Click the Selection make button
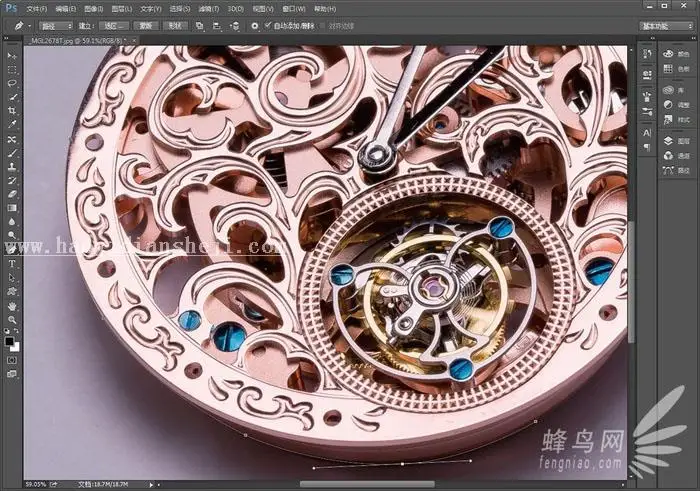This screenshot has height=491, width=700. pyautogui.click(x=114, y=26)
